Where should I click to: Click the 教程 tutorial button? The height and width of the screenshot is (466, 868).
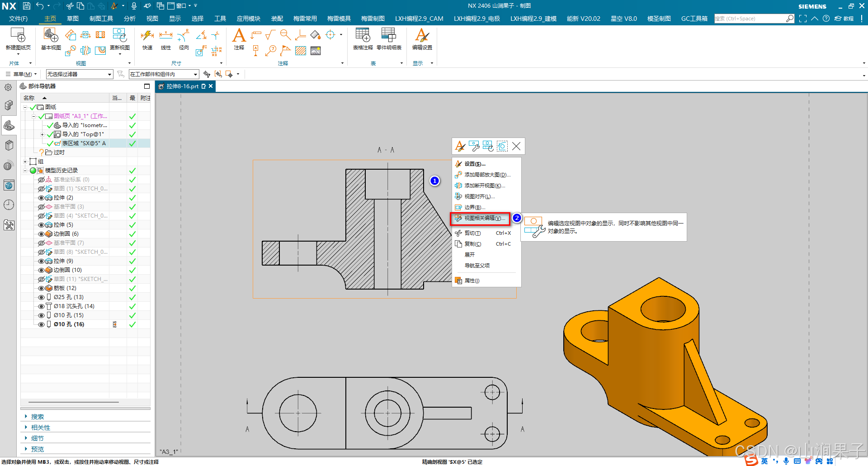point(844,19)
